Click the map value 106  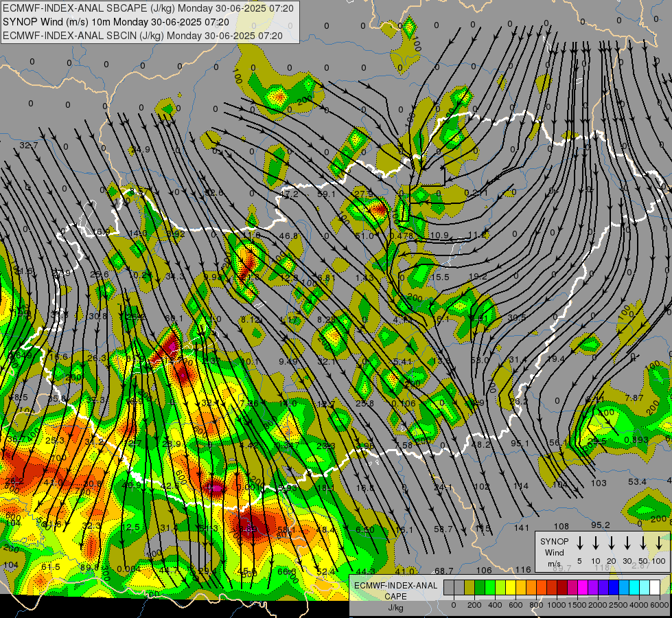click(484, 570)
